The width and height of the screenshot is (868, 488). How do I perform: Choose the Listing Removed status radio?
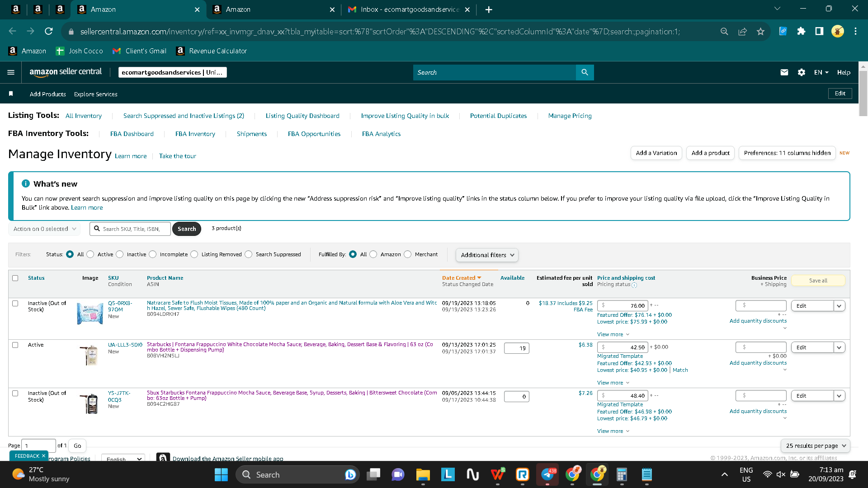coord(194,254)
